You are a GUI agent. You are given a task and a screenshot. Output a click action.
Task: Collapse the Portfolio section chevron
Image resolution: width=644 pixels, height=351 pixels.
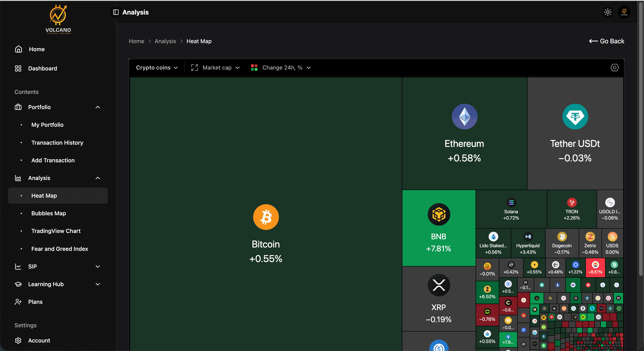(98, 107)
